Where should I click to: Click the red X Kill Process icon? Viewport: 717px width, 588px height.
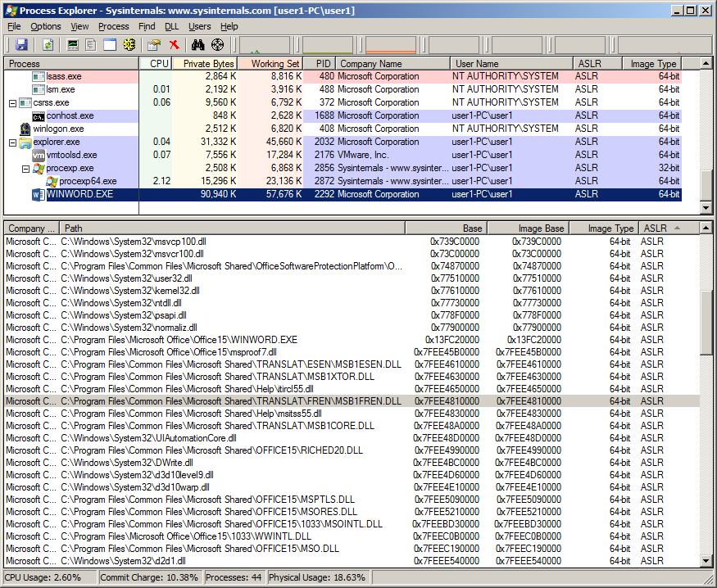click(x=174, y=45)
